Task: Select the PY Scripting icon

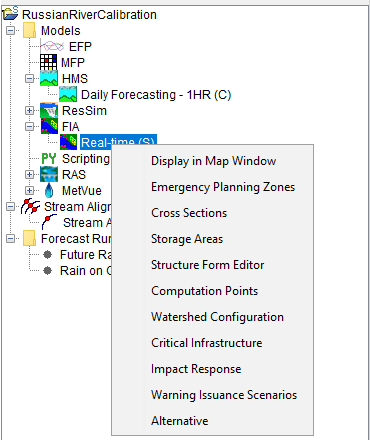Action: click(x=49, y=158)
